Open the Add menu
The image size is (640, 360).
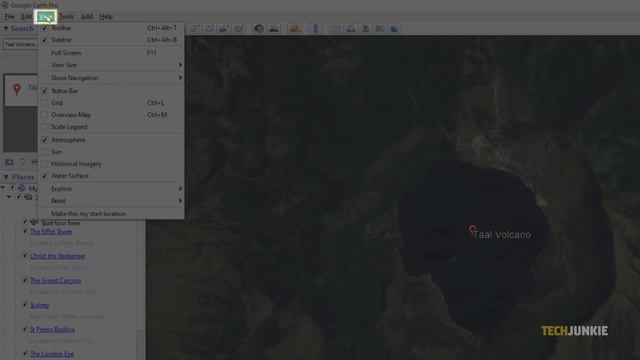(87, 16)
